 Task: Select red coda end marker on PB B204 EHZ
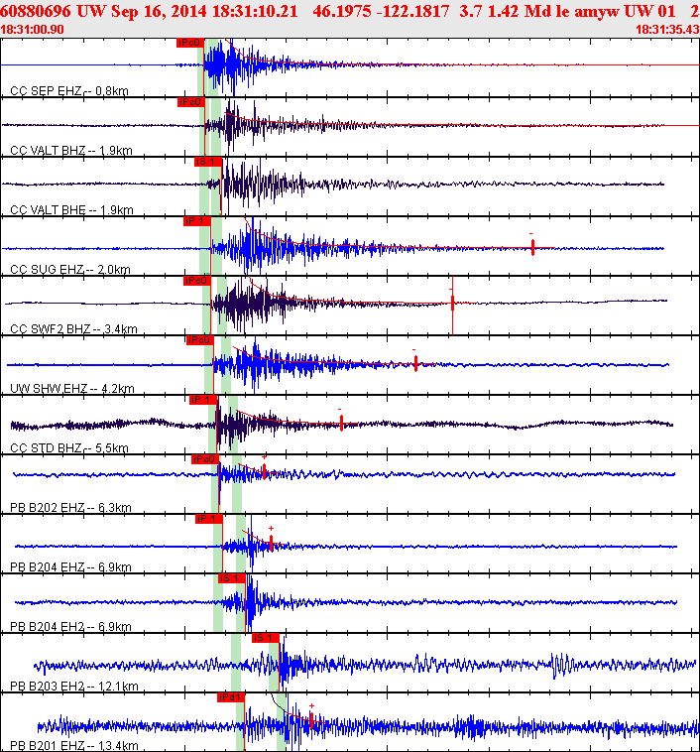[272, 543]
